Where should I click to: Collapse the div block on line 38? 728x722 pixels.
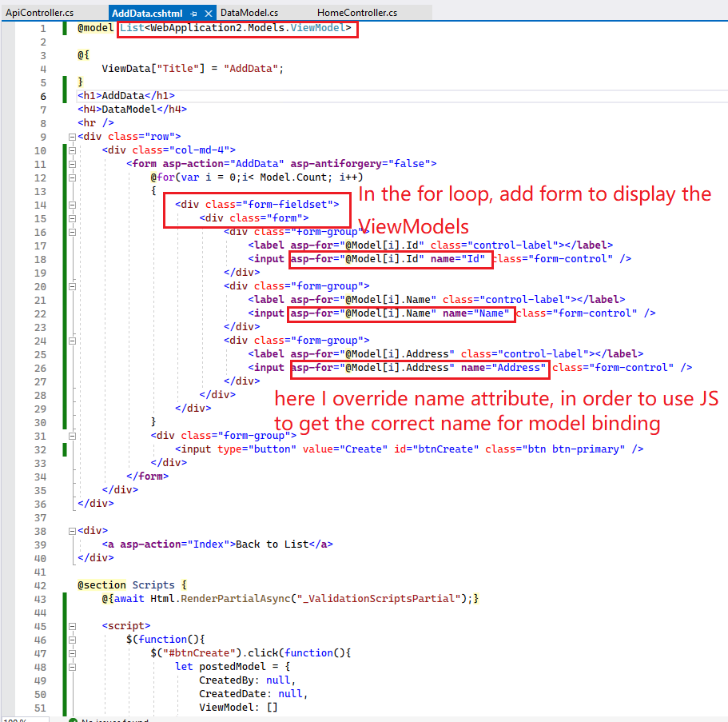pos(73,531)
